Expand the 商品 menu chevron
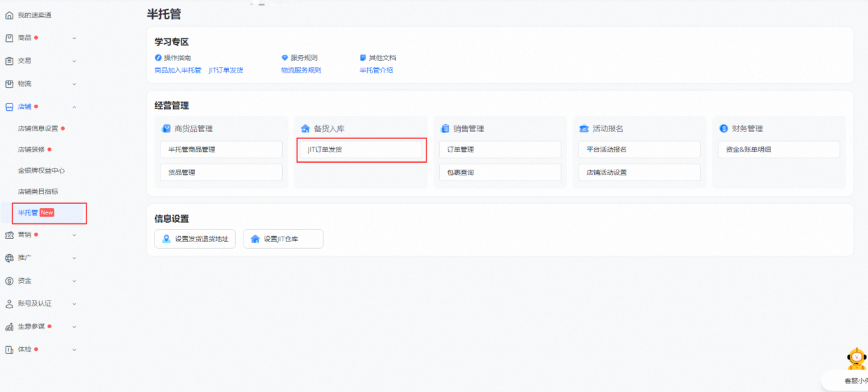 [x=74, y=38]
